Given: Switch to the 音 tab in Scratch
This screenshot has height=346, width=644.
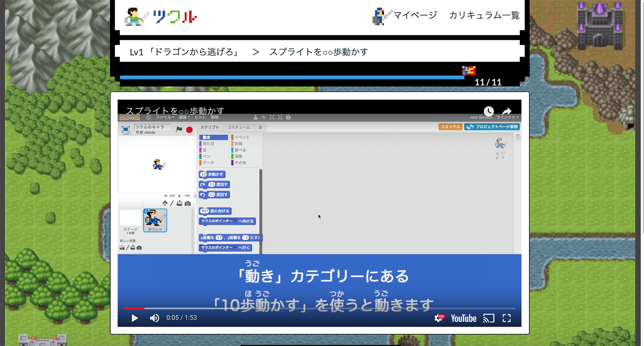Looking at the screenshot, I should point(260,127).
